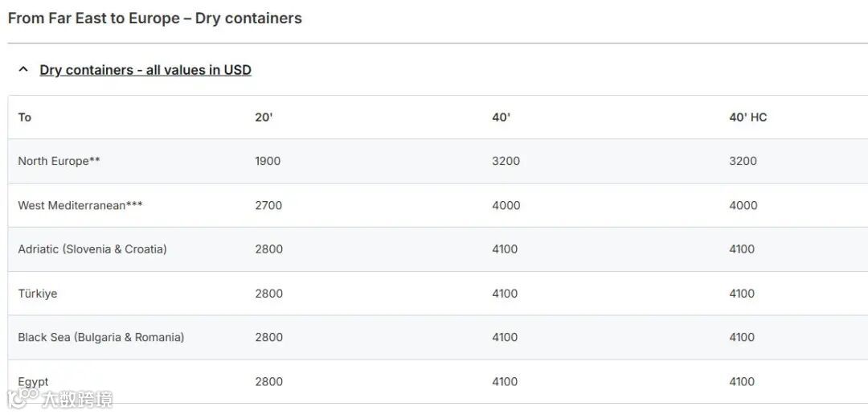
Task: Click the Türkiye row label
Action: click(38, 294)
